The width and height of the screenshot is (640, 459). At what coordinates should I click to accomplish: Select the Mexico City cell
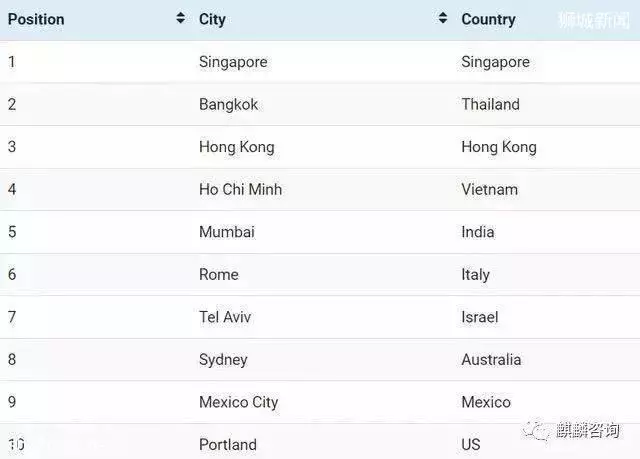click(238, 403)
